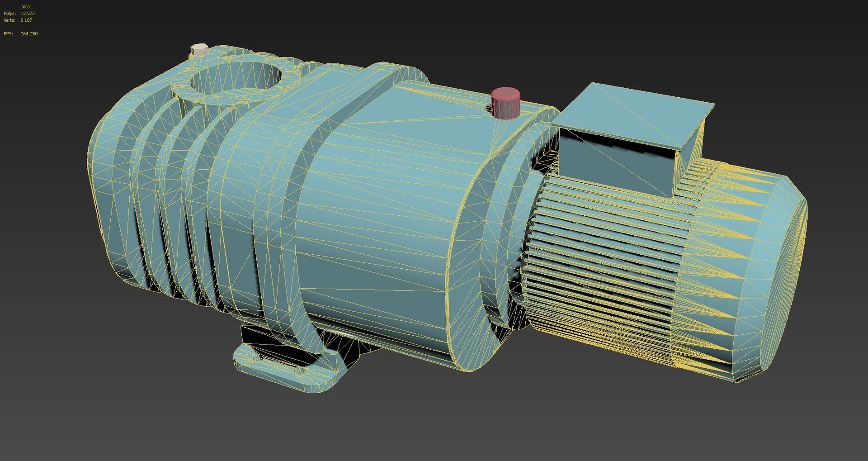Select the beige hex bolt on top flange

coord(199,50)
